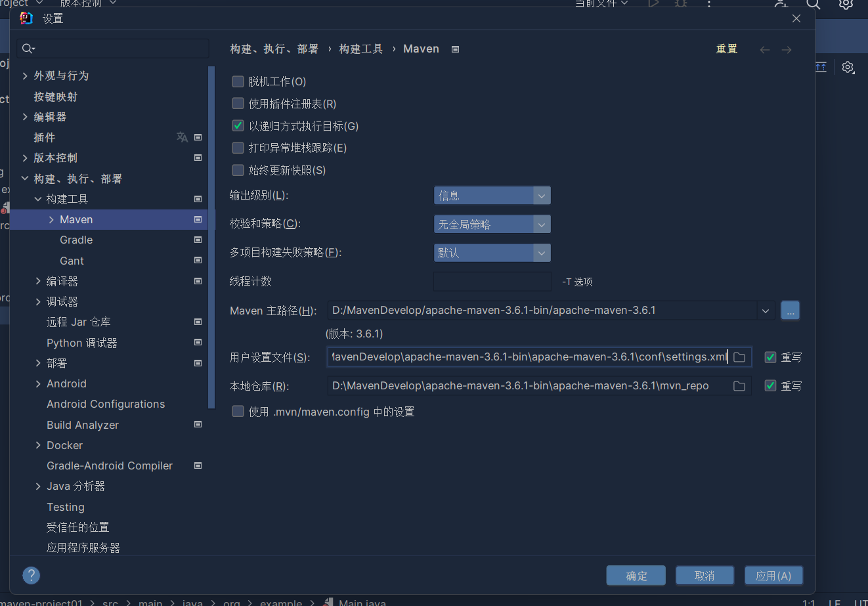Click project settings icon on 编译器 row

[x=198, y=281]
